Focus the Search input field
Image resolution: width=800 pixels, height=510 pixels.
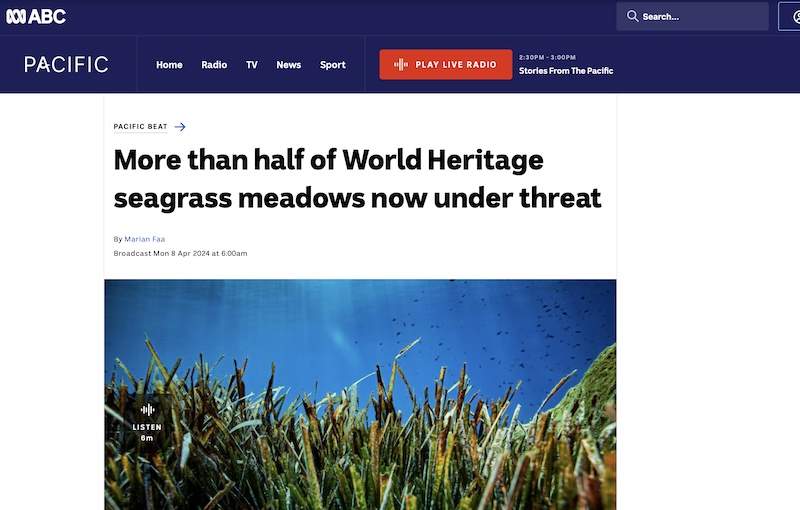[692, 16]
